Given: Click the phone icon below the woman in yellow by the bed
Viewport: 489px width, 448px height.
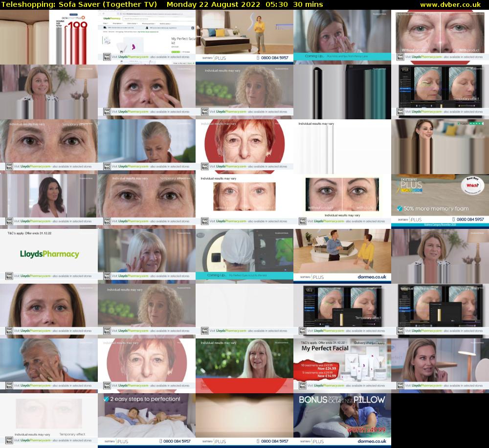Looking at the screenshot, I should 258,58.
